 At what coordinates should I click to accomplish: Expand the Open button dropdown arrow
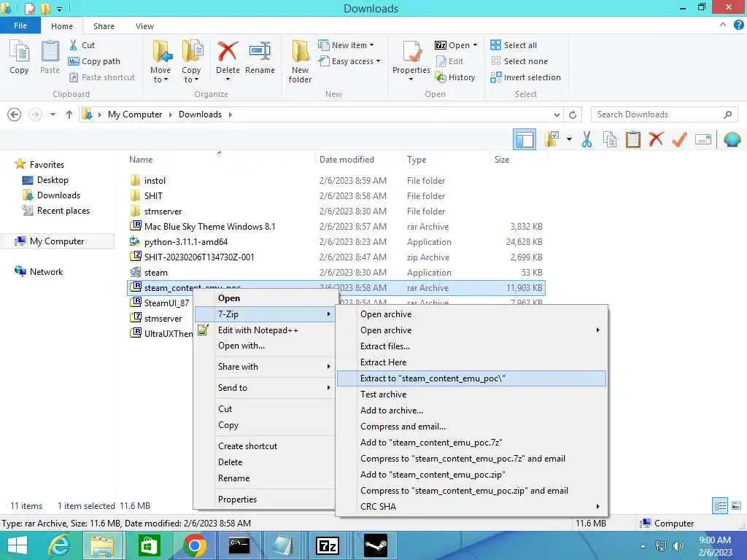pyautogui.click(x=475, y=45)
